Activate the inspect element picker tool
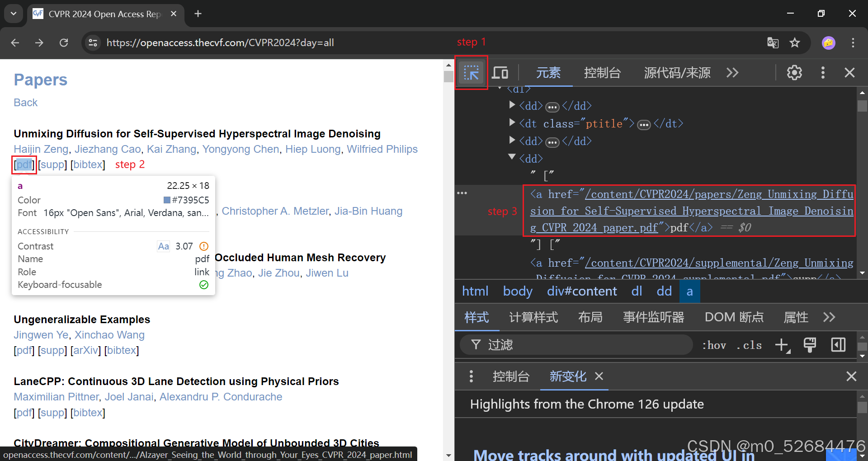868x461 pixels. 471,73
